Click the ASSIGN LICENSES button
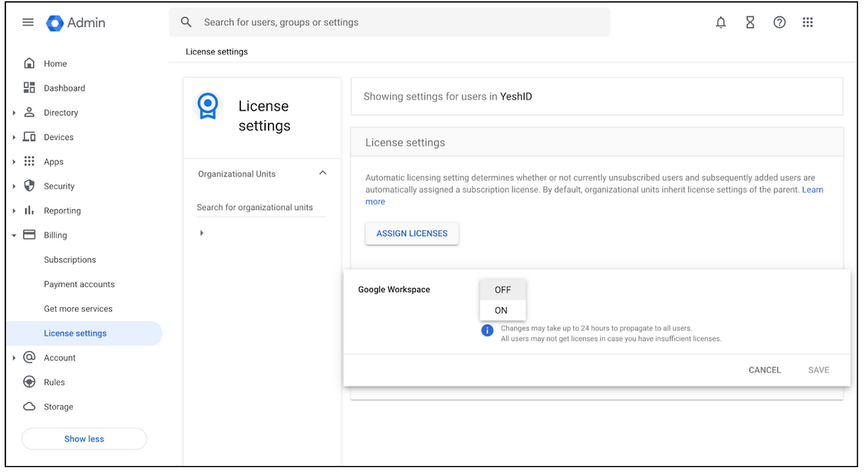 (x=412, y=233)
